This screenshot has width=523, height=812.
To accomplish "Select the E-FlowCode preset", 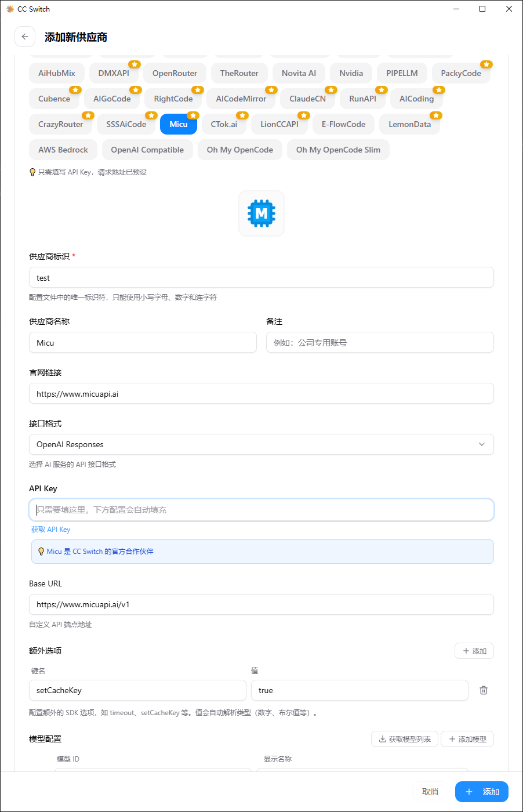I will pyautogui.click(x=343, y=124).
